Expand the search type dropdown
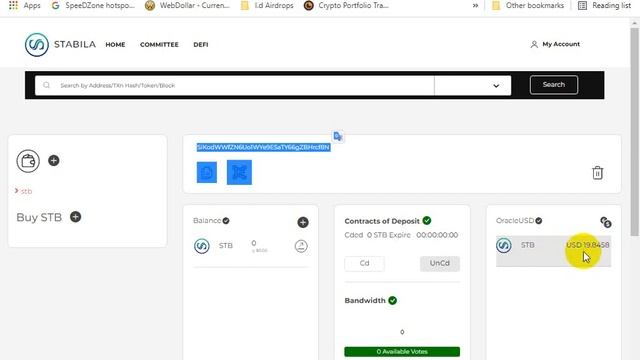 tap(473, 85)
